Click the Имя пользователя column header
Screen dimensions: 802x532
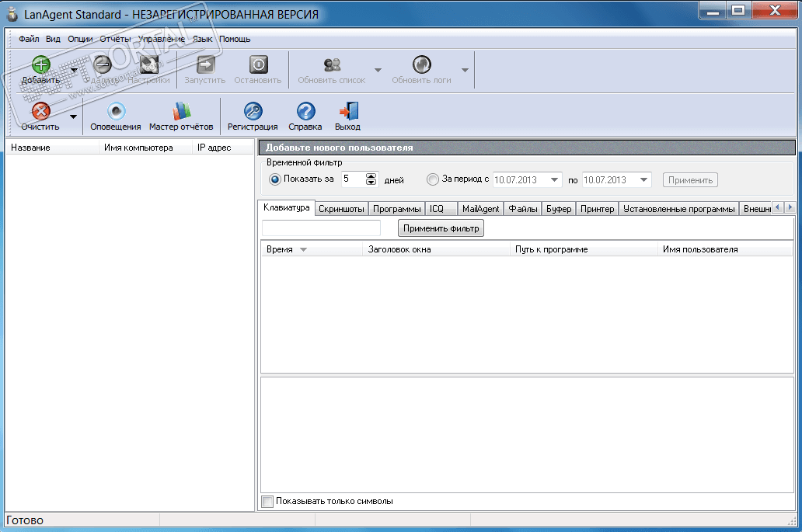tap(725, 249)
